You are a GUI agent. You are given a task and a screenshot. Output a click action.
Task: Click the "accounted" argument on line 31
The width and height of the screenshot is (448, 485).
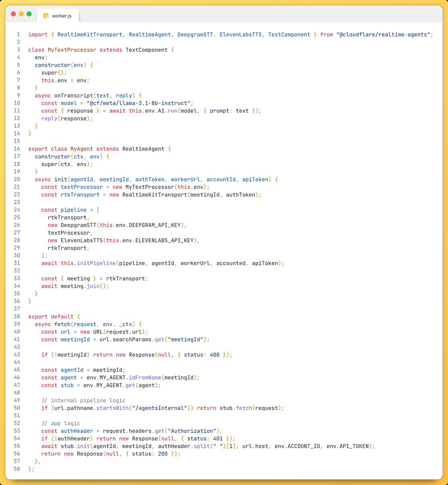click(231, 263)
